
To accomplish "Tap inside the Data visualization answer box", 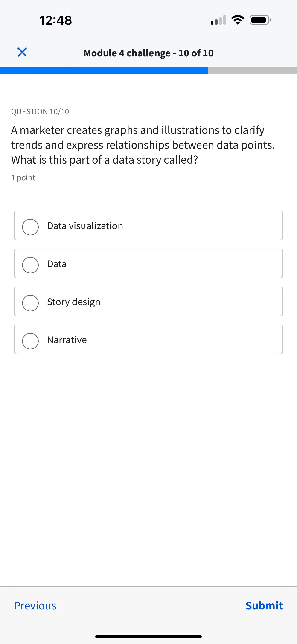I will (148, 225).
